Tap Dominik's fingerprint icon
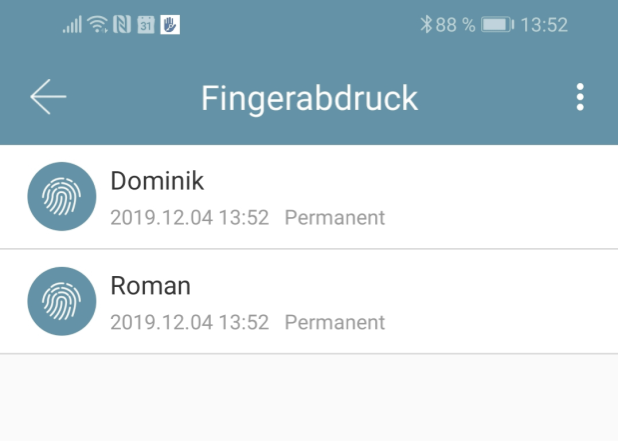 click(61, 197)
